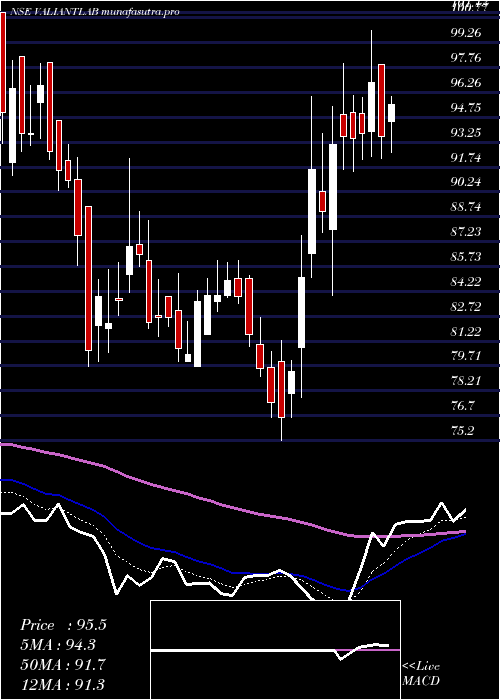Click the lowest red candlestick near 75.2
500x700 pixels.
click(281, 389)
